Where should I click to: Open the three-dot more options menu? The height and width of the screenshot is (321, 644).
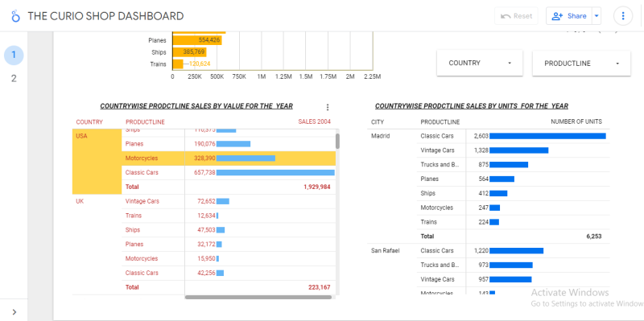tap(623, 16)
